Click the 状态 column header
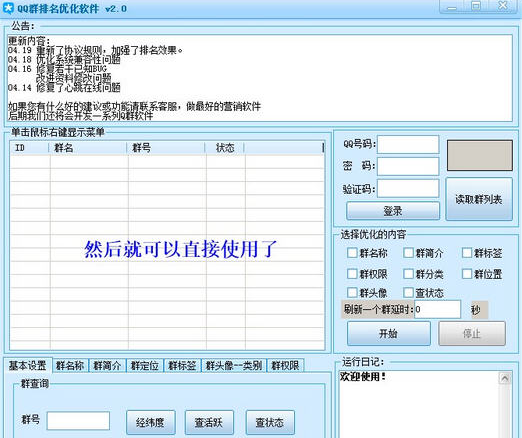The width and height of the screenshot is (522, 438). pyautogui.click(x=225, y=148)
